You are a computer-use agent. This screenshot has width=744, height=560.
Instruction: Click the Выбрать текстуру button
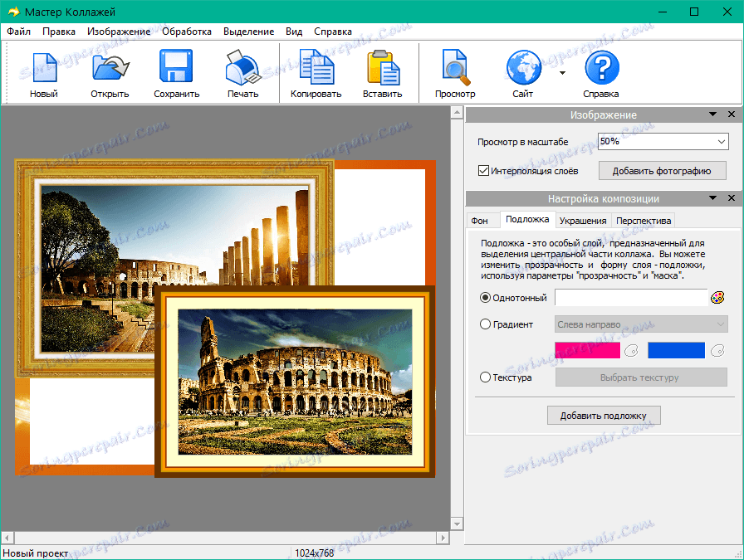click(641, 377)
